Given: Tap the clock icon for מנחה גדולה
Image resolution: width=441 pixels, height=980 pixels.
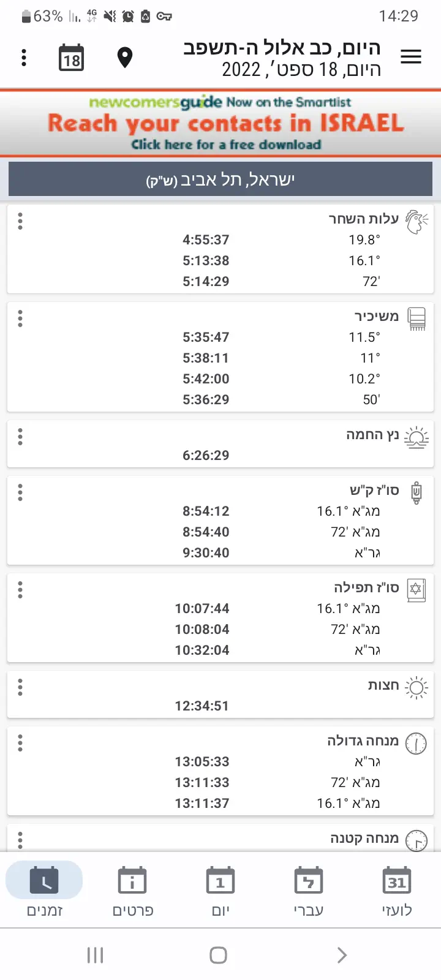Looking at the screenshot, I should [x=417, y=743].
